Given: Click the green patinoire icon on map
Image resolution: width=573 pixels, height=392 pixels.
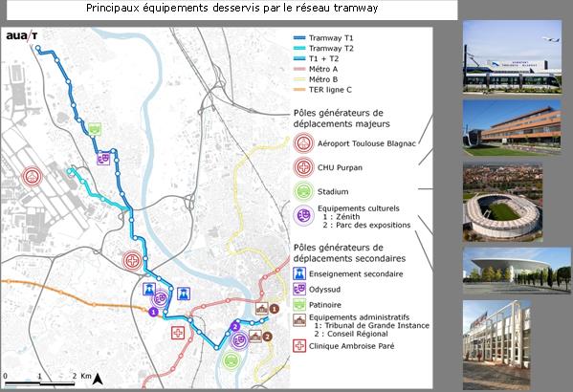Looking at the screenshot, I should click(95, 129).
